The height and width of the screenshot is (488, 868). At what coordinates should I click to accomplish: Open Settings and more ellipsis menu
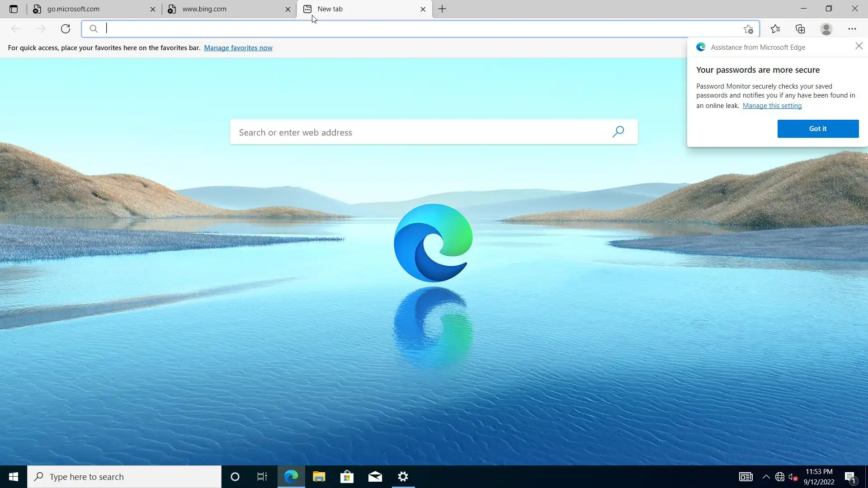[x=852, y=29]
